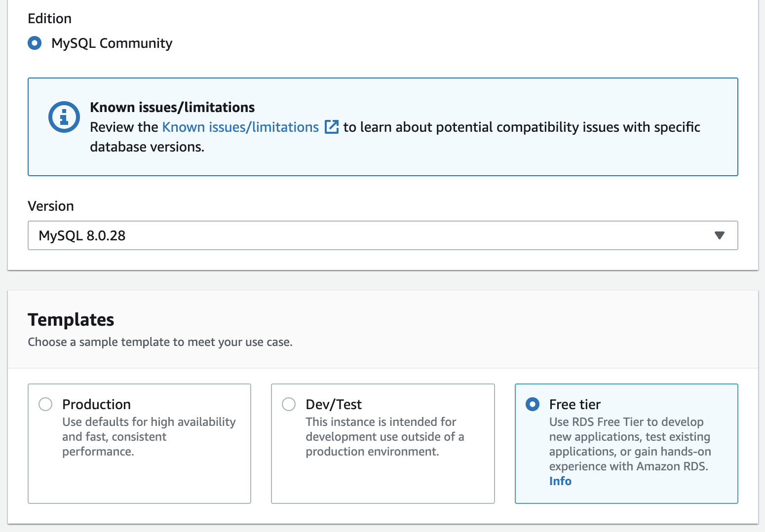The image size is (765, 532).
Task: Select the MySQL Community edition radio button
Action: 35,43
